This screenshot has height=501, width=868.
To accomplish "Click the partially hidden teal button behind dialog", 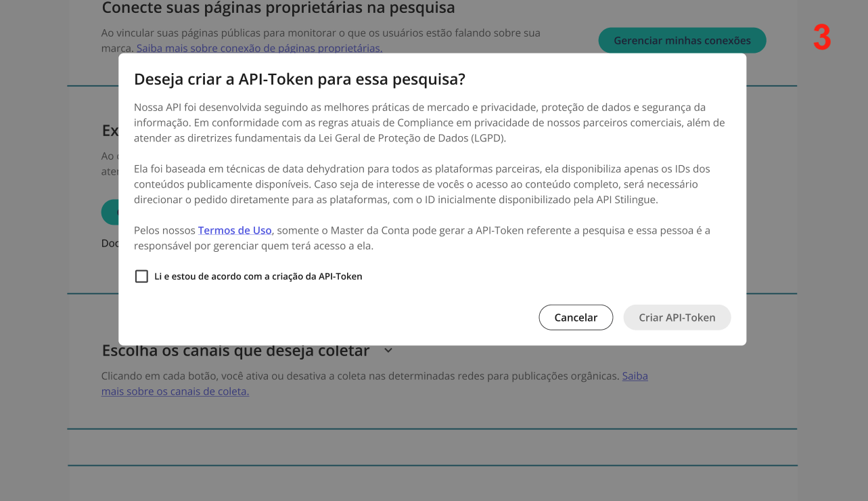I will 110,212.
